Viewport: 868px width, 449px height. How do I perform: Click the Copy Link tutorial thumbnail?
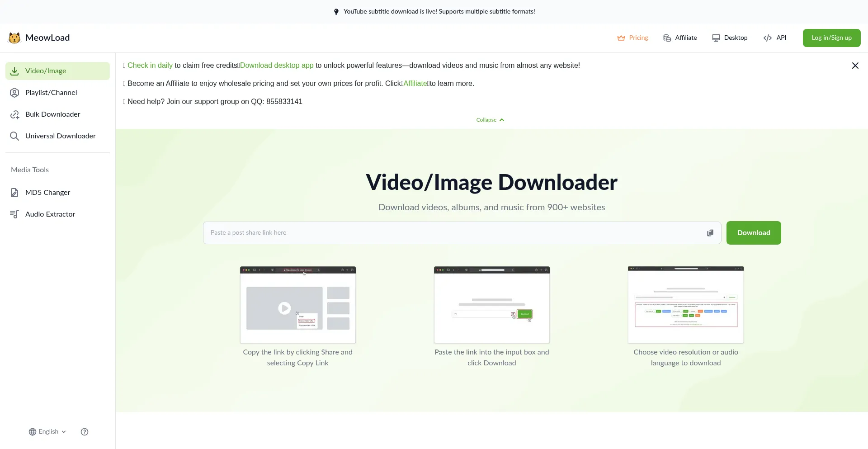pyautogui.click(x=298, y=305)
